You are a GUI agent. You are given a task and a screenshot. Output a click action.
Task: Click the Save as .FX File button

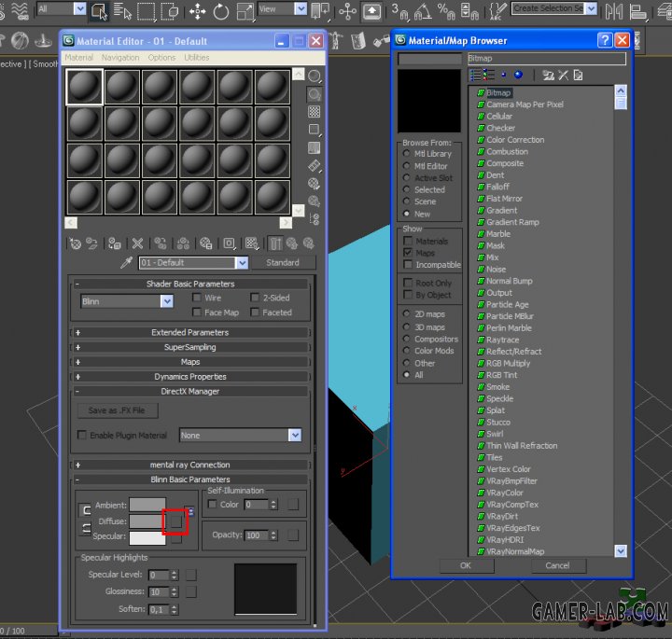pos(117,410)
